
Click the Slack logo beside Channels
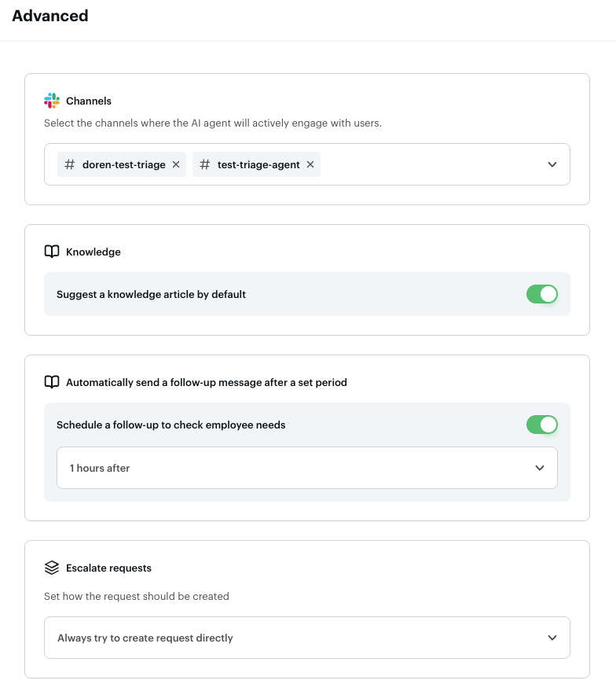point(52,101)
